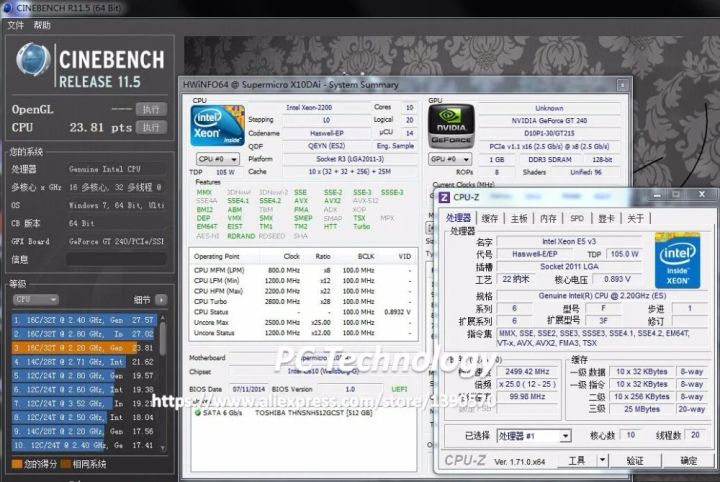Open the CPU ranking category dropdown in Cinebench
The width and height of the screenshot is (720, 482).
[36, 299]
